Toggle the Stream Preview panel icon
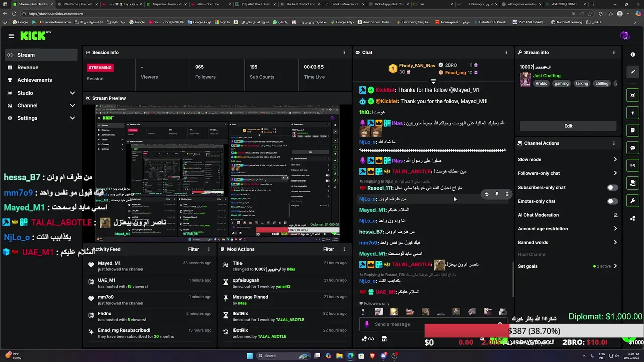 [633, 95]
